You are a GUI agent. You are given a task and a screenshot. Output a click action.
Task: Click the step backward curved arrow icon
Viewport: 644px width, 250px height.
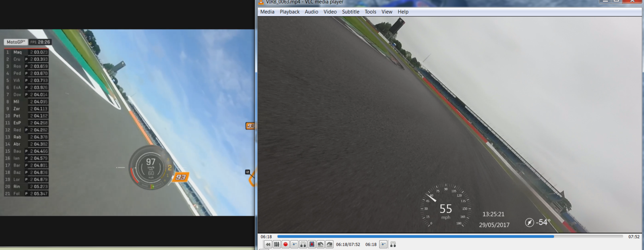pos(321,244)
